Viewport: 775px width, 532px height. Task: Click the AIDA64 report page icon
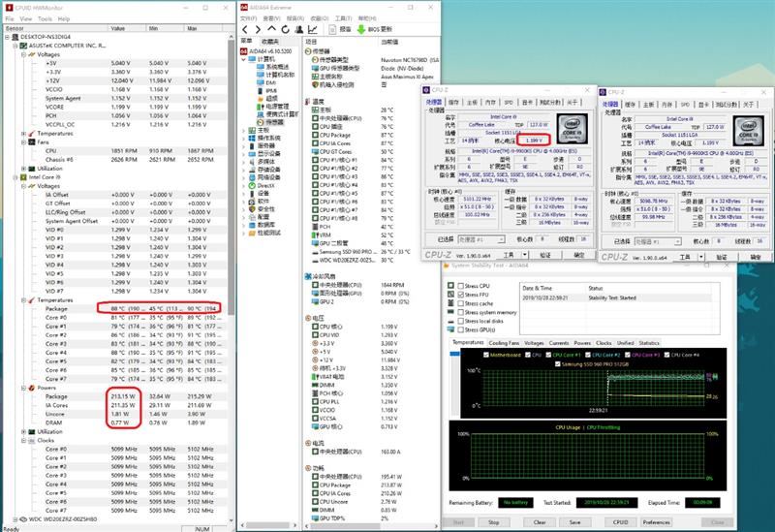[x=332, y=29]
